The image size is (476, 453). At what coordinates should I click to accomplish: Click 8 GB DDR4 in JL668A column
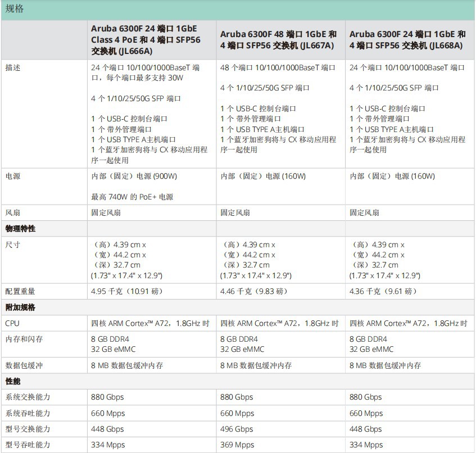(x=368, y=339)
